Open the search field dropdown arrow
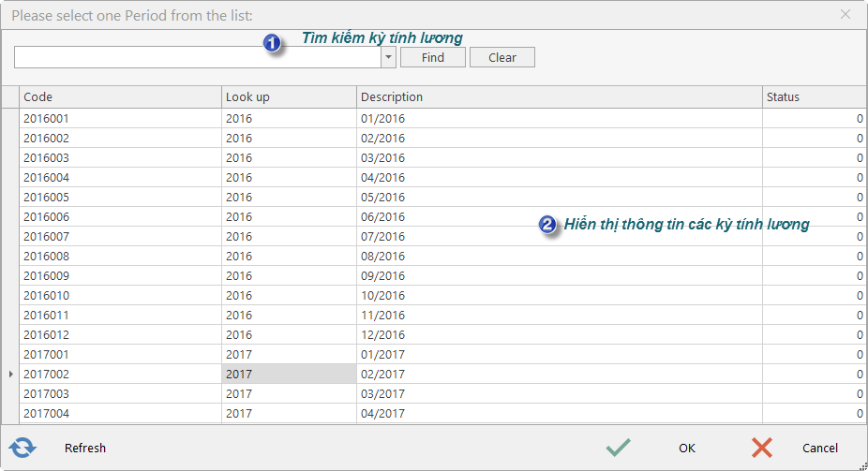This screenshot has width=868, height=471. click(389, 57)
